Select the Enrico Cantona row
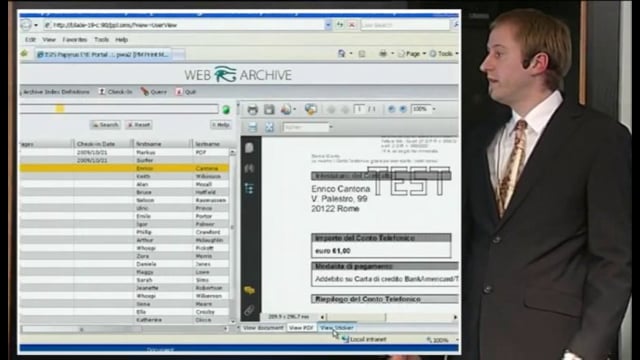 coord(124,168)
